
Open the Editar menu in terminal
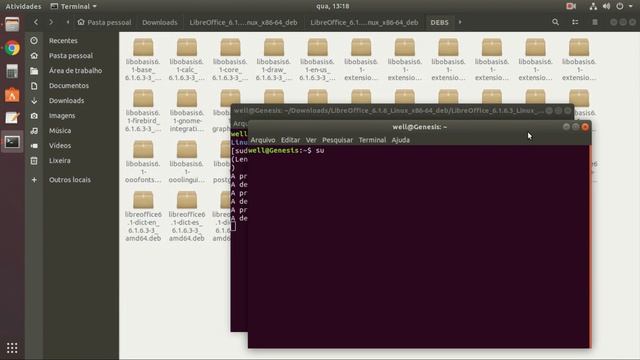[290, 140]
